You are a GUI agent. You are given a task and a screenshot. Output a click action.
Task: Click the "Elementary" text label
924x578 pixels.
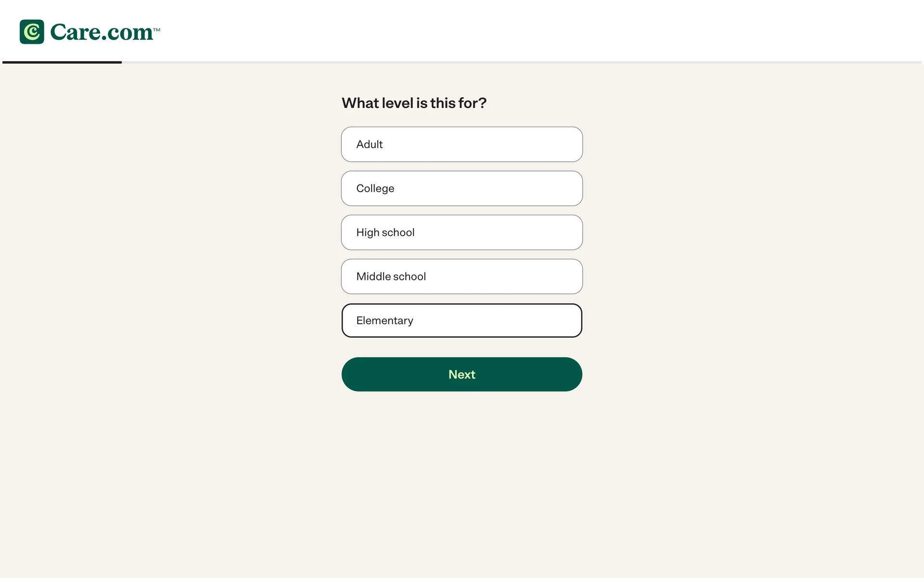click(x=385, y=321)
